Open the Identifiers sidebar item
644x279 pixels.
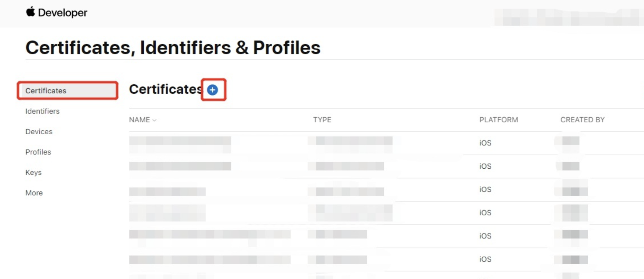[42, 111]
